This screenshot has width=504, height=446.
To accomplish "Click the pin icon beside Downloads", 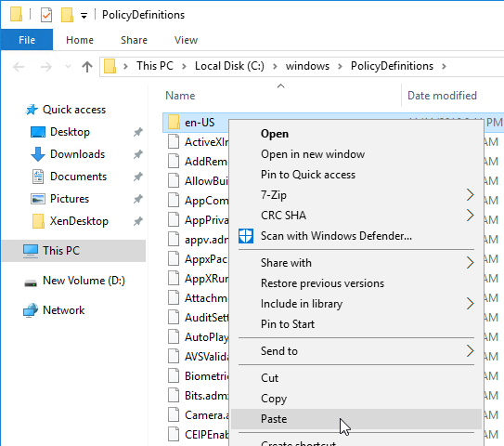I will click(138, 154).
